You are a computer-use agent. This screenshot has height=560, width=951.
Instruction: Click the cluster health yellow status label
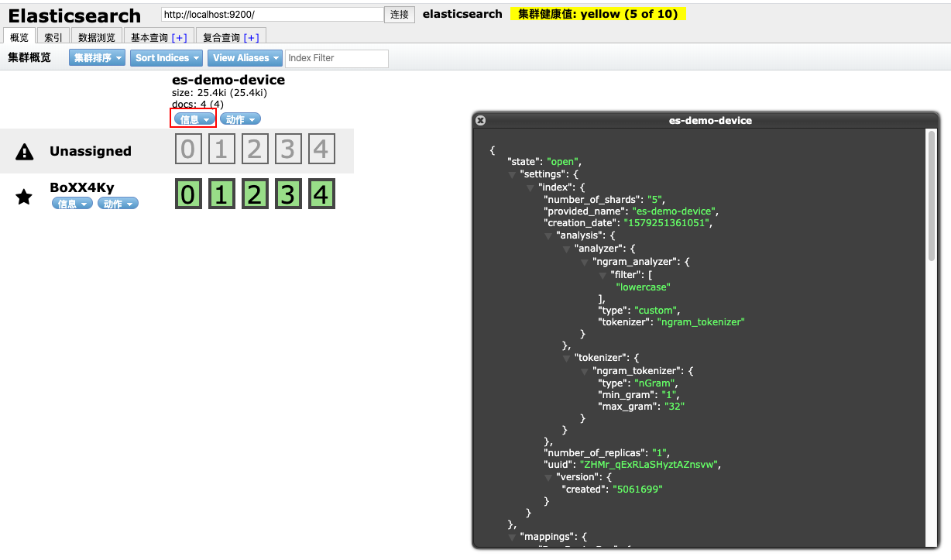coord(598,14)
